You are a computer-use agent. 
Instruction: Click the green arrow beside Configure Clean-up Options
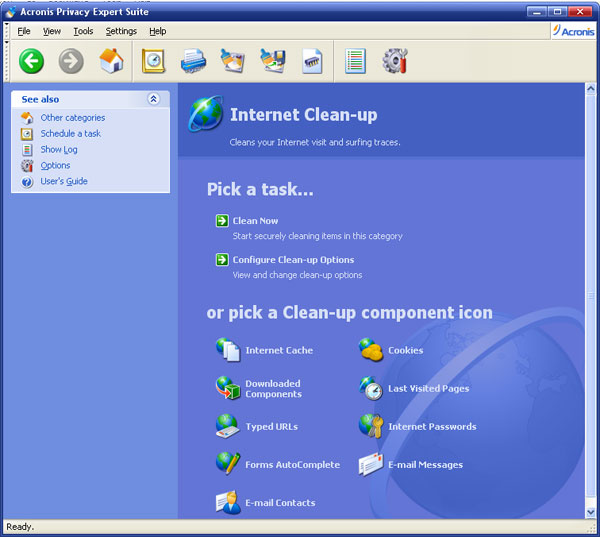[x=222, y=260]
